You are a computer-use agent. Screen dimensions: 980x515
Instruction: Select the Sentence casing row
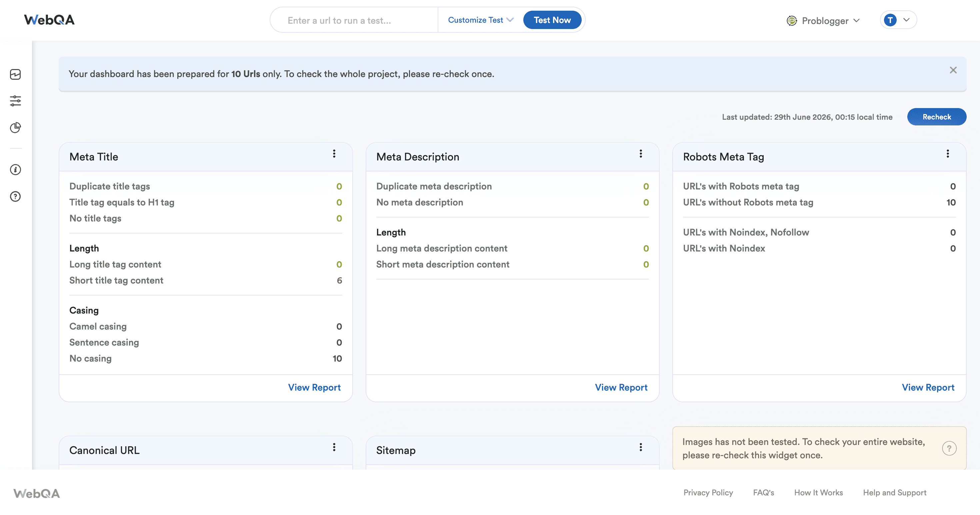click(205, 343)
